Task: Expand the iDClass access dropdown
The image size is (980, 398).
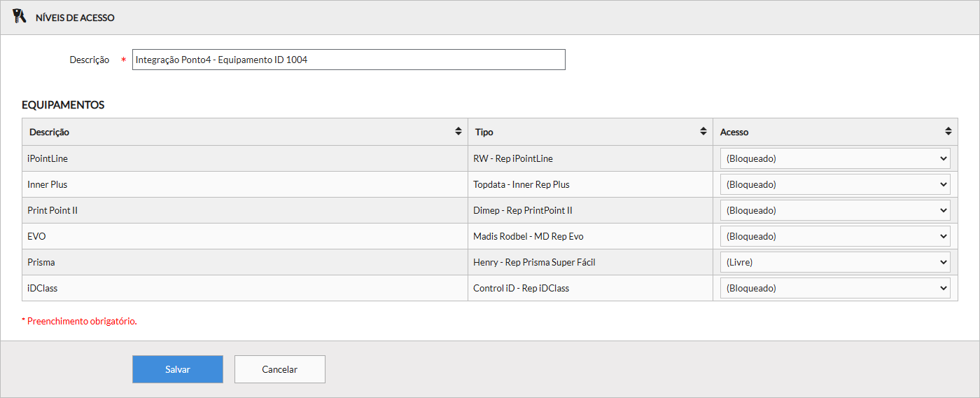Action: point(834,288)
